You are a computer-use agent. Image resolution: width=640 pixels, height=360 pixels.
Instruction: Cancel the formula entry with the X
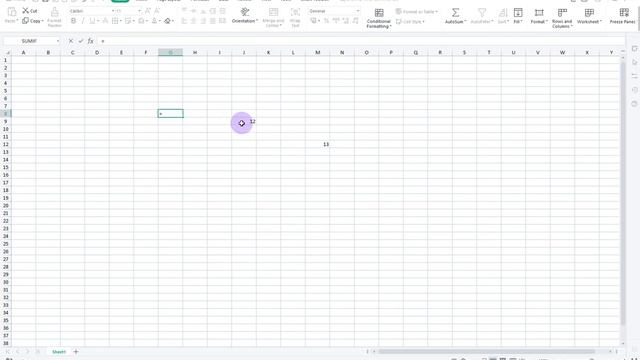coord(71,41)
